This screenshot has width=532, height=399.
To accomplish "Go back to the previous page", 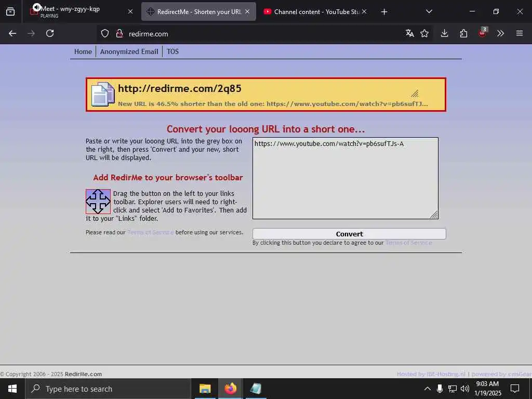I will point(12,33).
